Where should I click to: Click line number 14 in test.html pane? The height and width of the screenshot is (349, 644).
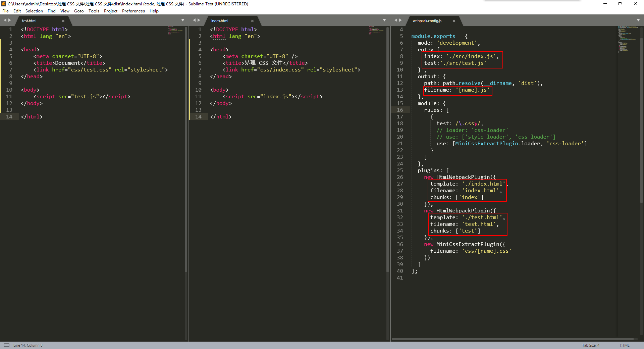click(x=9, y=117)
